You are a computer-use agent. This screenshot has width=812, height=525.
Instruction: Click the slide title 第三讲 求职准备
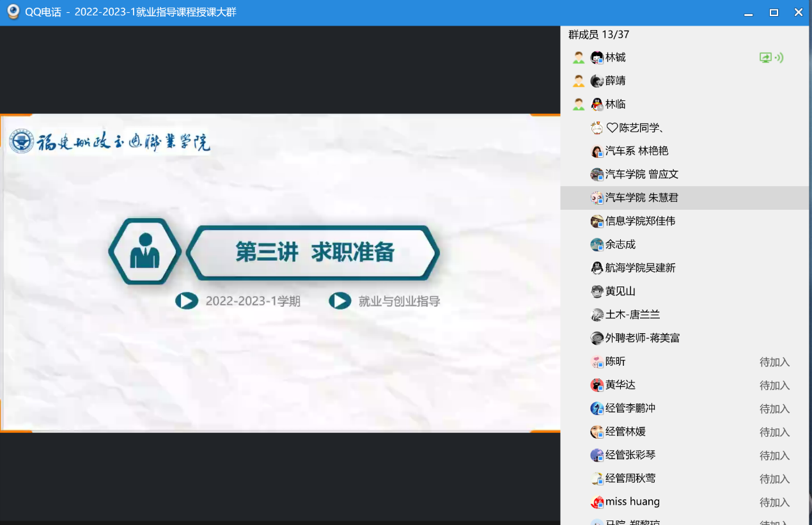pyautogui.click(x=315, y=253)
